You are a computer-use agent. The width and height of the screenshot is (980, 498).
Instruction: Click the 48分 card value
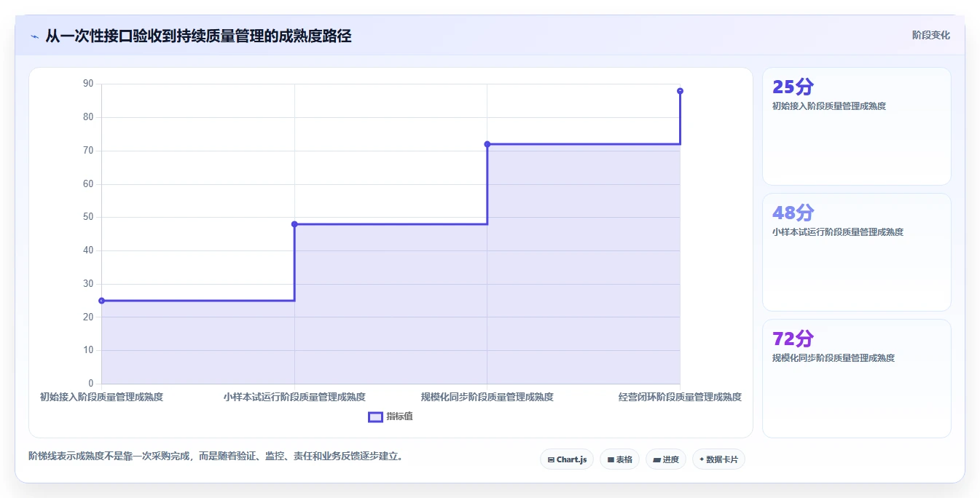pos(793,213)
